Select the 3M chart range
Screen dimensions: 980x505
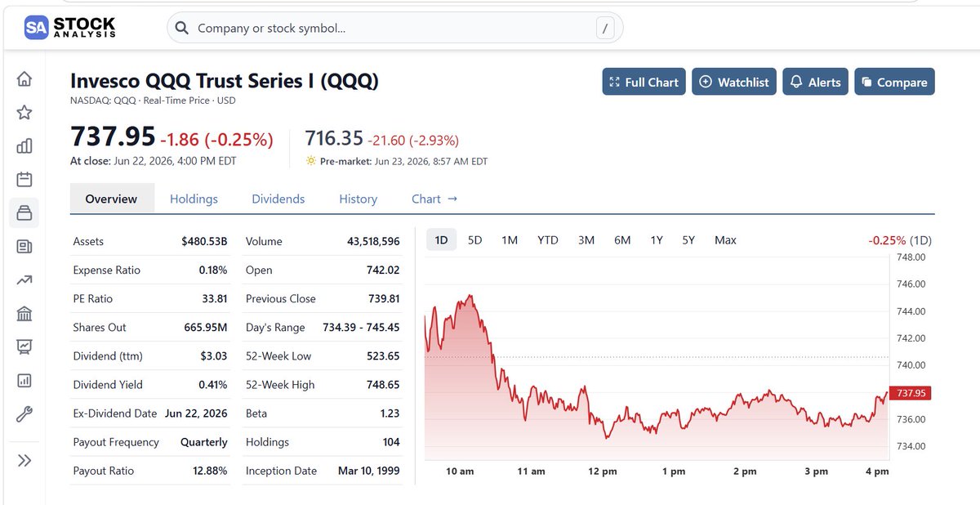(586, 239)
